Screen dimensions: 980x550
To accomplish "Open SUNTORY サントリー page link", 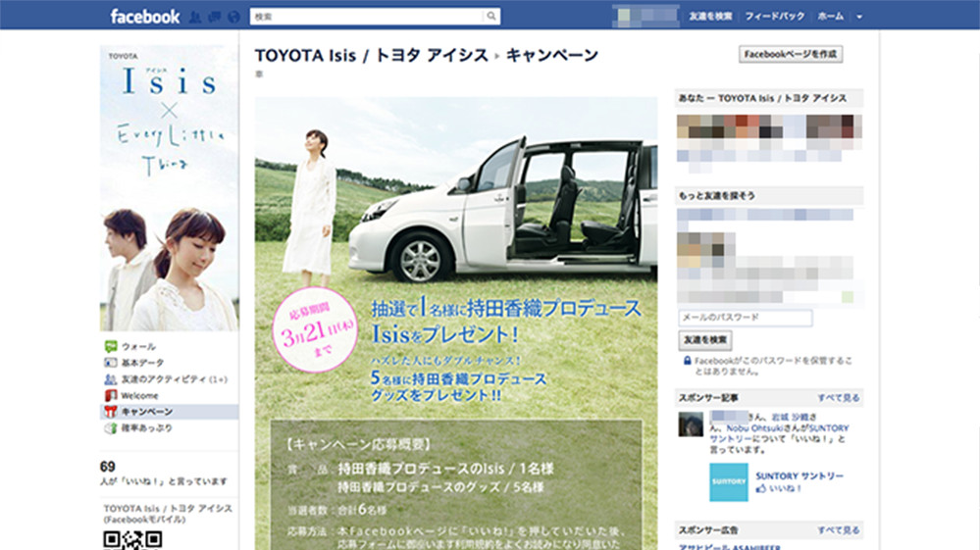I will [x=799, y=475].
